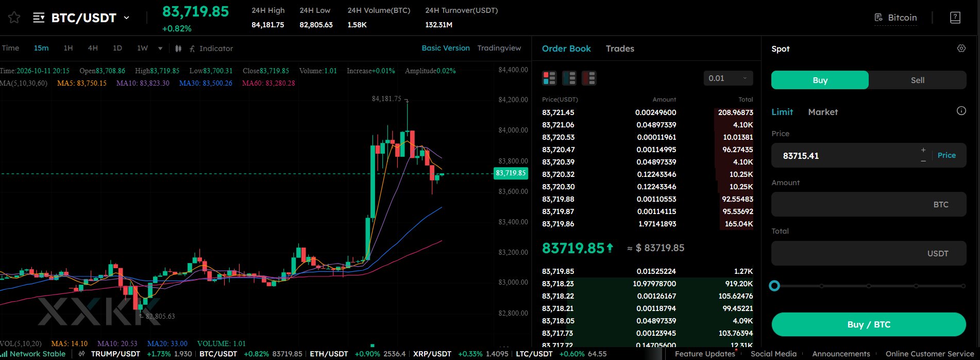Show both bids and asks order book view
Viewport: 980px width, 360px height.
pyautogui.click(x=549, y=78)
